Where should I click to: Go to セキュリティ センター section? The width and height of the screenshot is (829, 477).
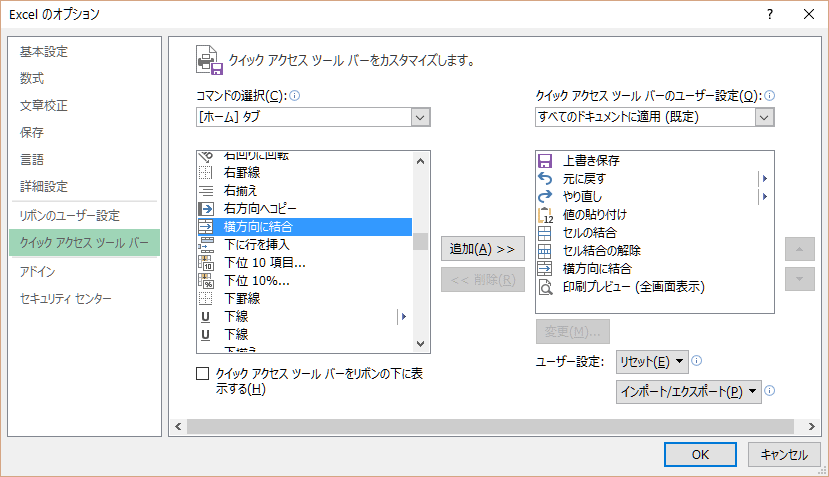tap(66, 299)
